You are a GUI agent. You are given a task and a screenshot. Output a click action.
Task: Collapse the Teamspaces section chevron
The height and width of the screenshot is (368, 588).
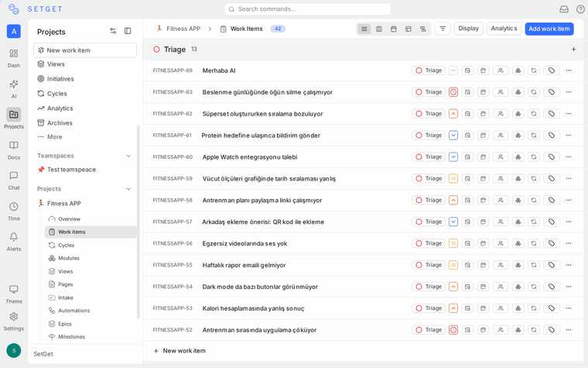128,156
